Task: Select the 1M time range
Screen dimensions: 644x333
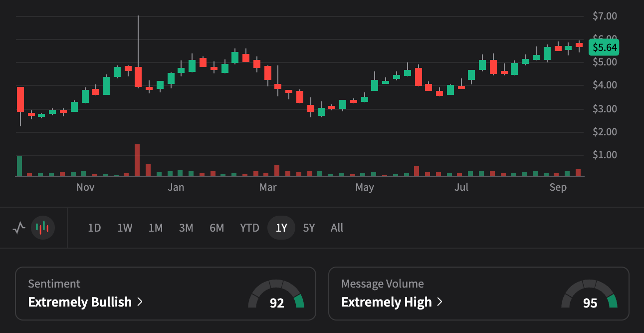Action: pyautogui.click(x=156, y=228)
